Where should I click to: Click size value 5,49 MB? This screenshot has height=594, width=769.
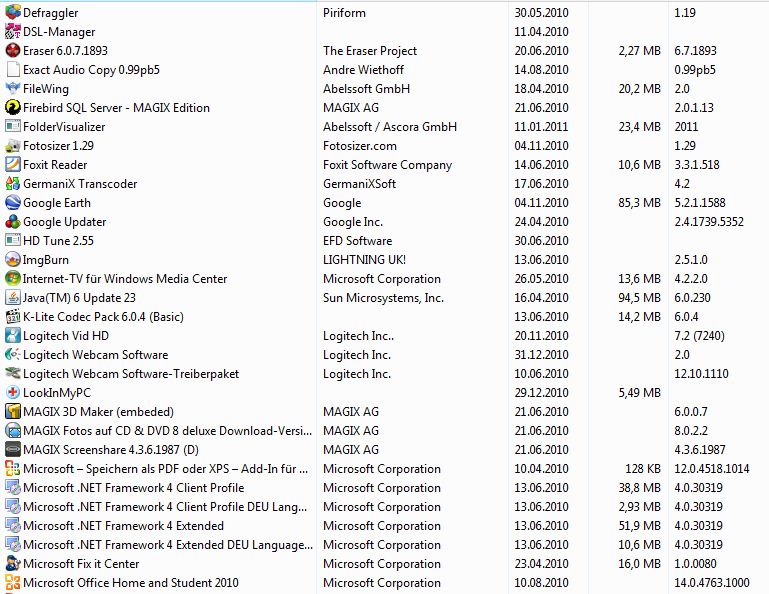coord(639,393)
